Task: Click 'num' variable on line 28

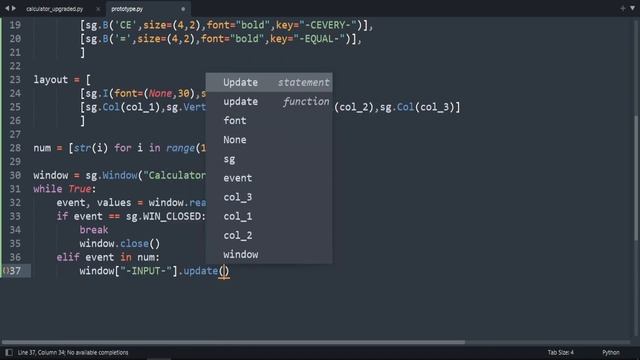Action: [42, 148]
